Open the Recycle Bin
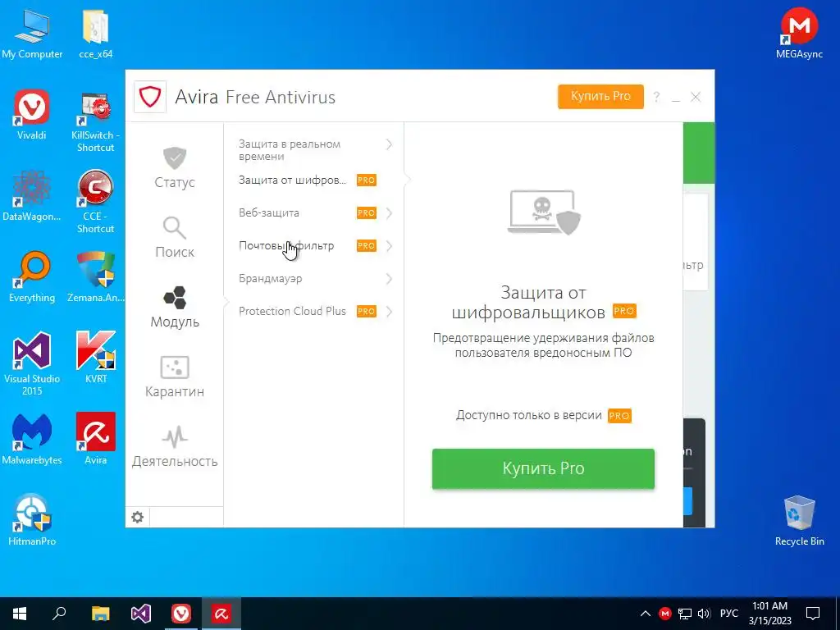Image resolution: width=840 pixels, height=630 pixels. (799, 521)
